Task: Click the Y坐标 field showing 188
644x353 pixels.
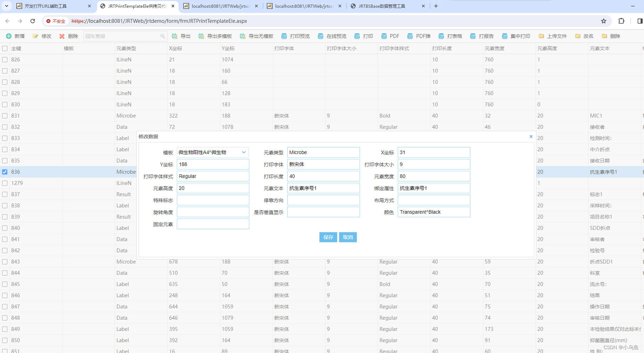Action: [x=213, y=164]
